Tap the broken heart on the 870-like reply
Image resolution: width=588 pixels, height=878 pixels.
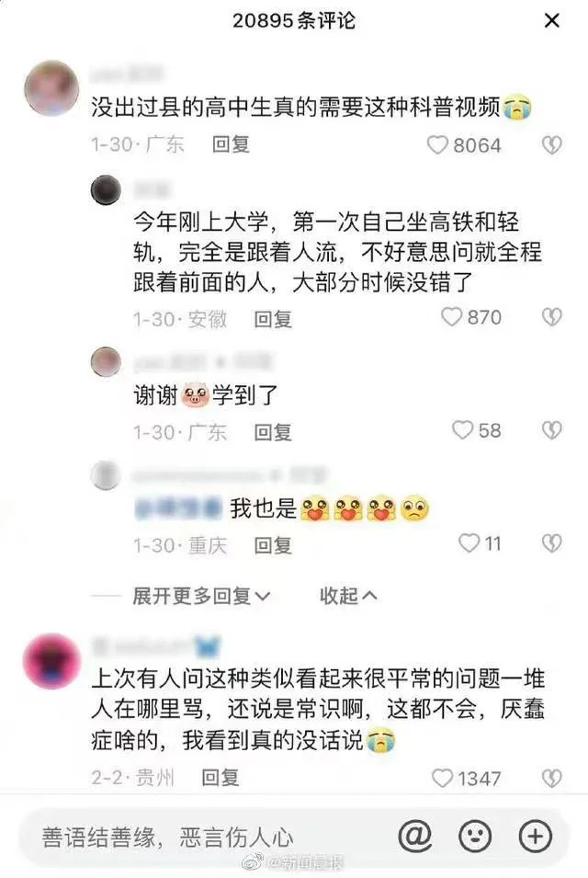[x=551, y=317]
